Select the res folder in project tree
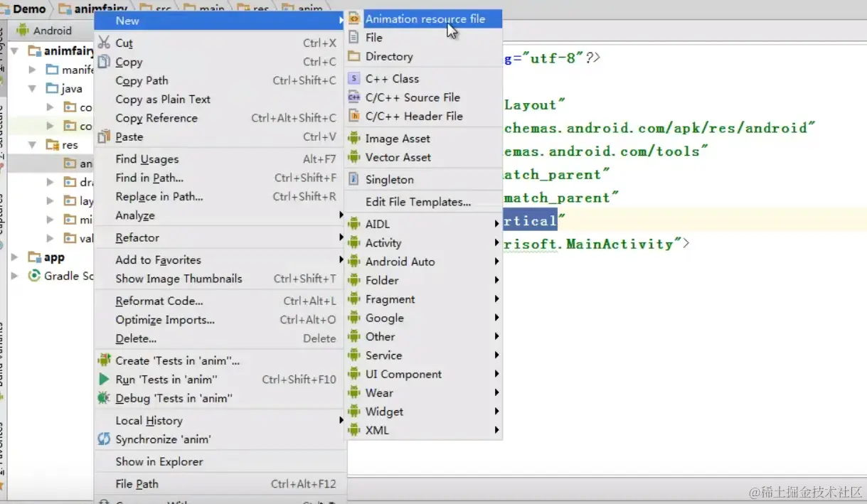867x504 pixels. coord(70,144)
